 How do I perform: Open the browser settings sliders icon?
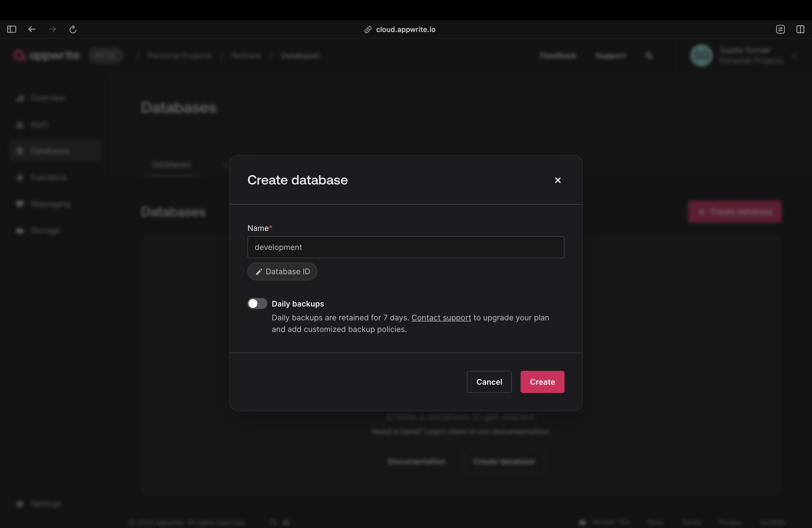coord(780,29)
